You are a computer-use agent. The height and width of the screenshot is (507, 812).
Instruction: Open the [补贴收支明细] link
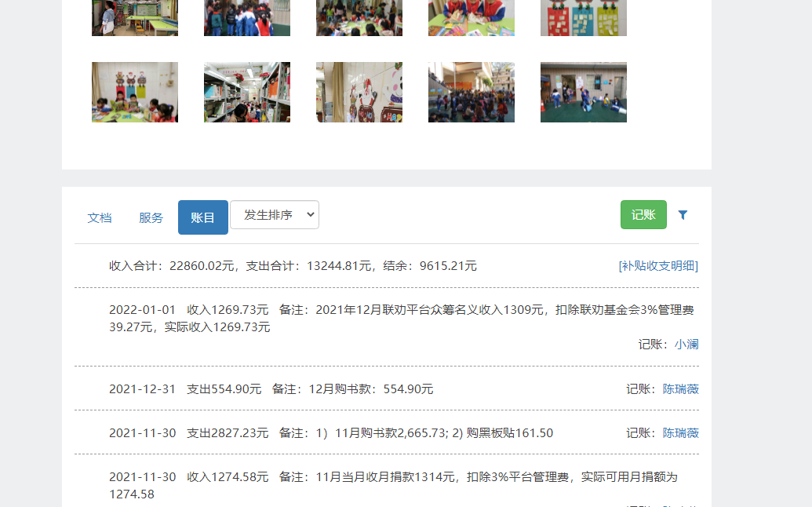(x=658, y=266)
